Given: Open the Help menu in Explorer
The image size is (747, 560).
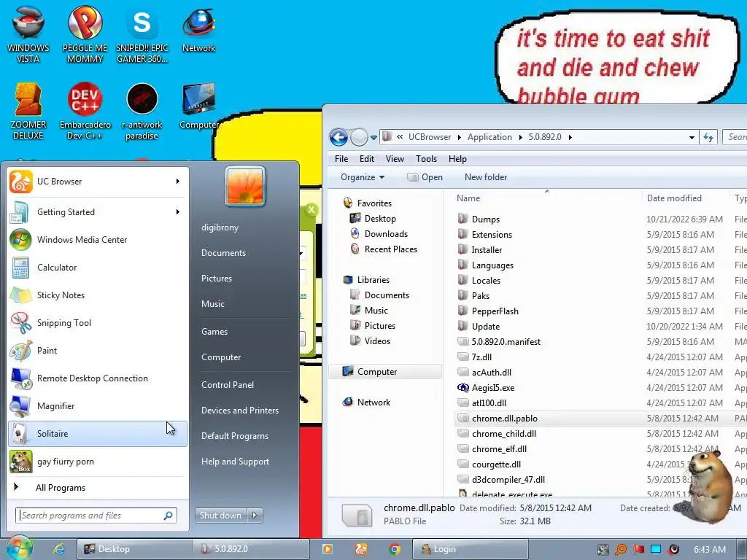Looking at the screenshot, I should click(x=457, y=159).
